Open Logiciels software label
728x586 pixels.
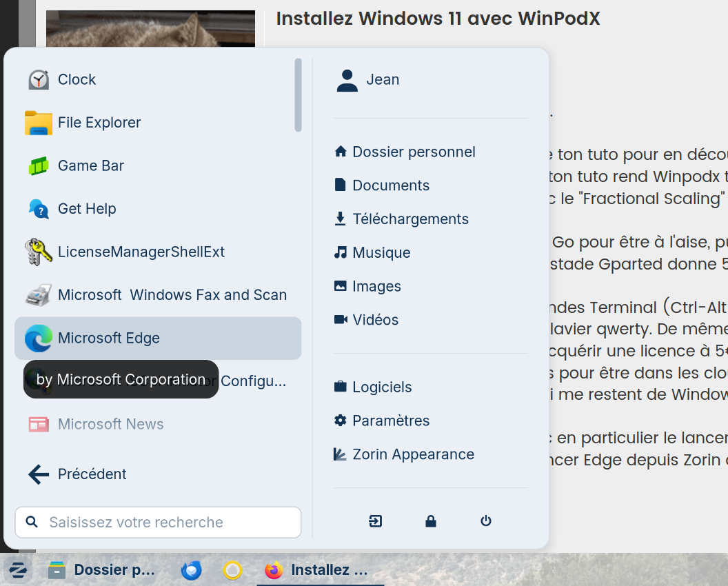382,387
